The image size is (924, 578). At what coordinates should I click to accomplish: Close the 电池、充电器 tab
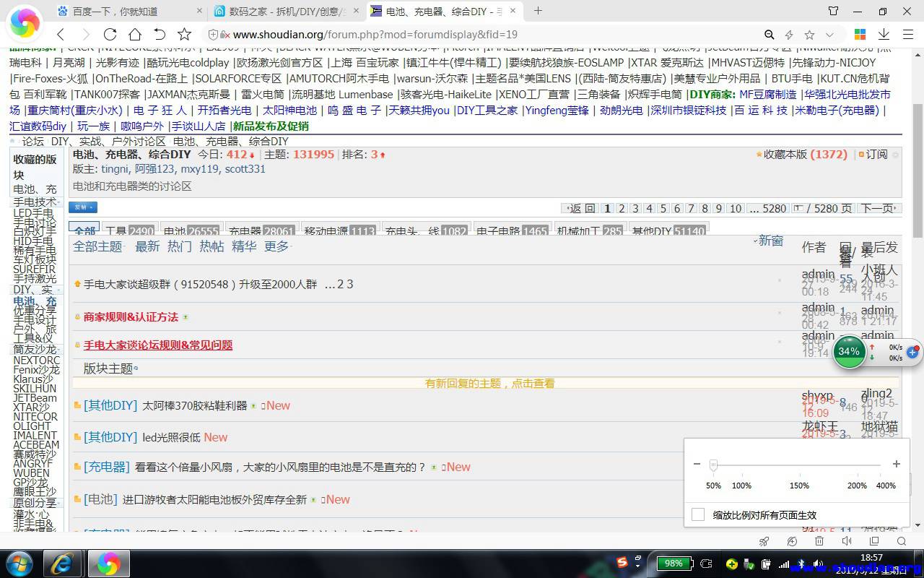click(x=513, y=12)
